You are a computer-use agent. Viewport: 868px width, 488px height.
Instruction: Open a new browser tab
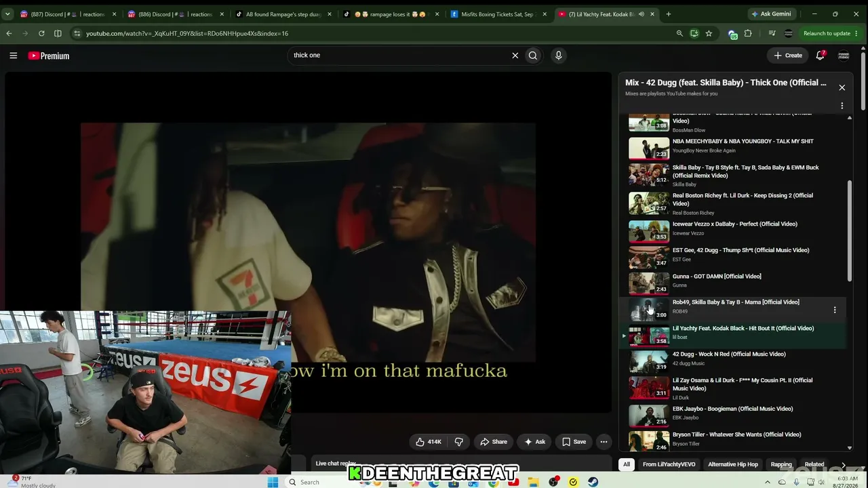[x=669, y=14]
